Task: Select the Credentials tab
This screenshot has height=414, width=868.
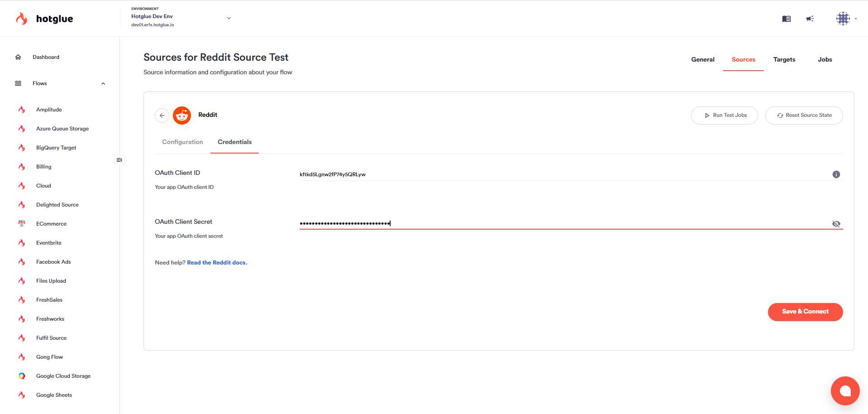Action: click(234, 142)
